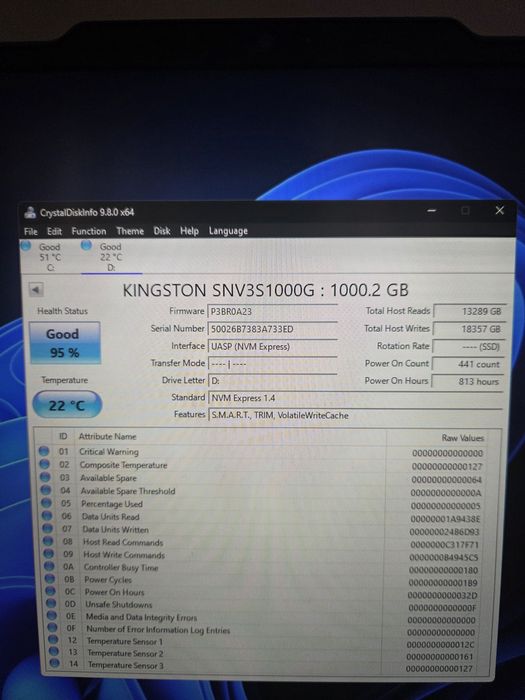Image resolution: width=525 pixels, height=700 pixels.
Task: Click the Features field with S.M.A.R.T., TRIM
Action: (x=355, y=415)
